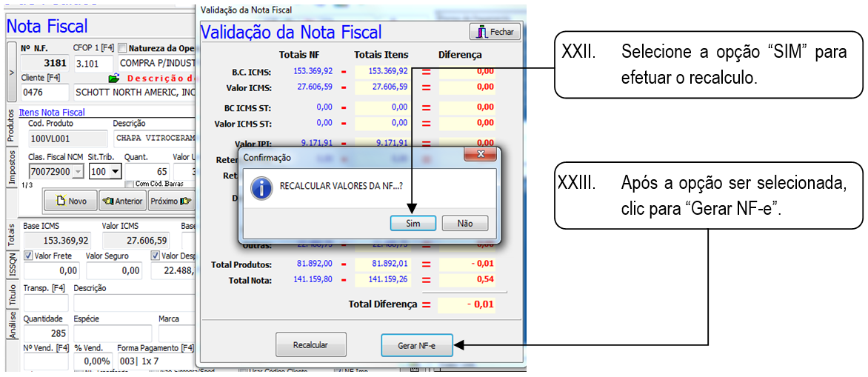Click the CFOP 1 field showing 3.101
This screenshot has width=868, height=377.
click(x=93, y=62)
